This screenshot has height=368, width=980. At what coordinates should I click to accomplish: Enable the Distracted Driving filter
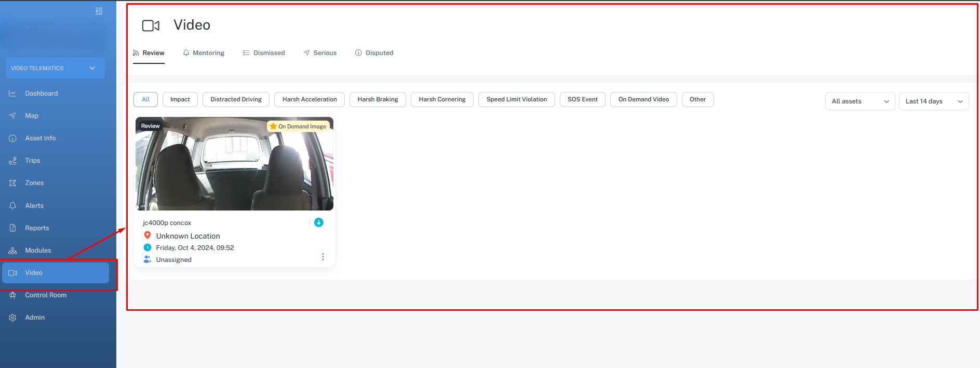236,99
